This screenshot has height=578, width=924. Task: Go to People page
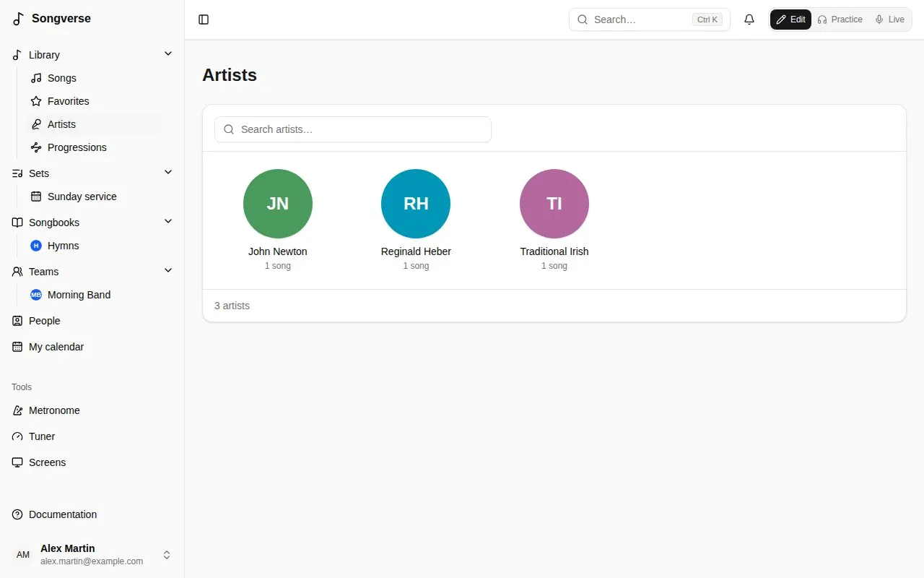click(92, 321)
